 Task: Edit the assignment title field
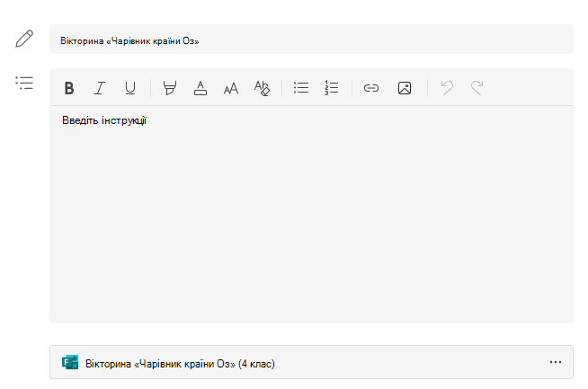pos(311,39)
